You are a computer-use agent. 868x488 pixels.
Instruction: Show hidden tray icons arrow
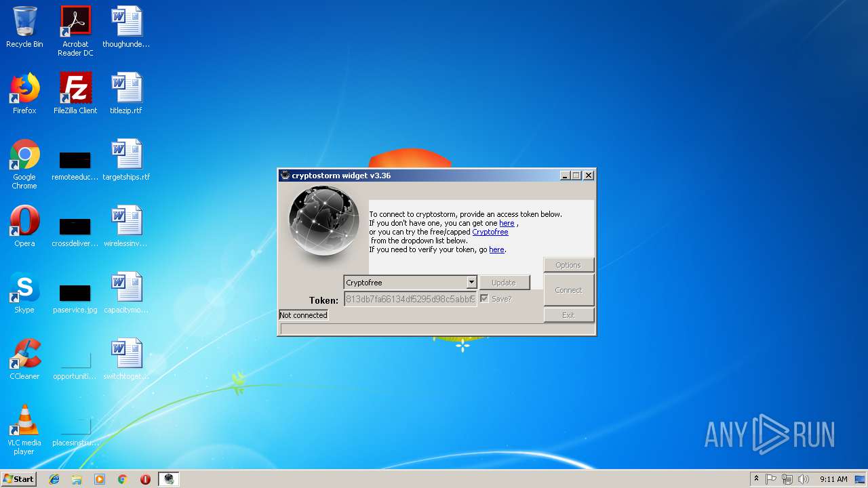[756, 479]
